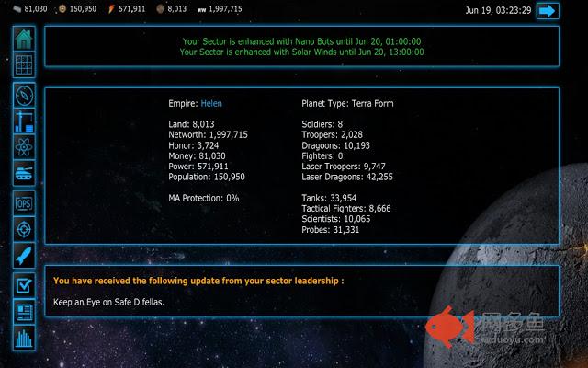588x368 pixels.
Task: Click the money resource icon in top bar
Action: click(x=17, y=8)
